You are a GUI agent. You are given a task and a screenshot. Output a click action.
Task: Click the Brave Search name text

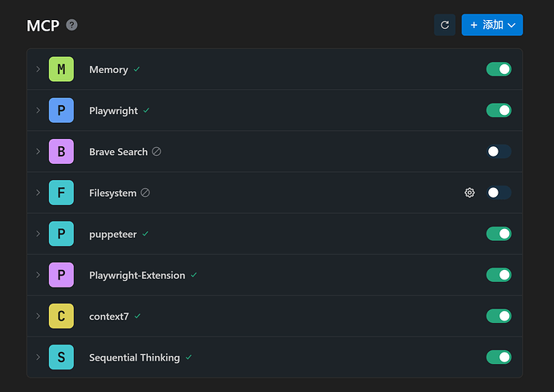(118, 152)
